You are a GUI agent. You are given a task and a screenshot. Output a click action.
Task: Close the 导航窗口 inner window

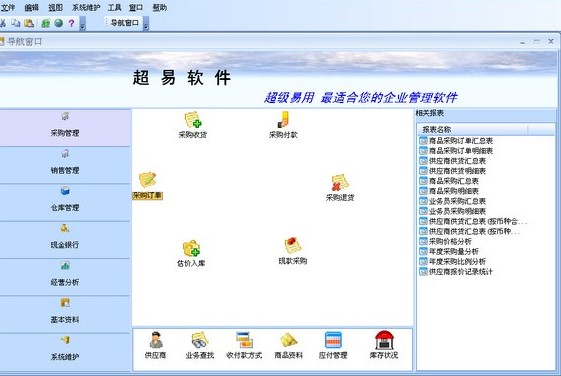pos(551,41)
